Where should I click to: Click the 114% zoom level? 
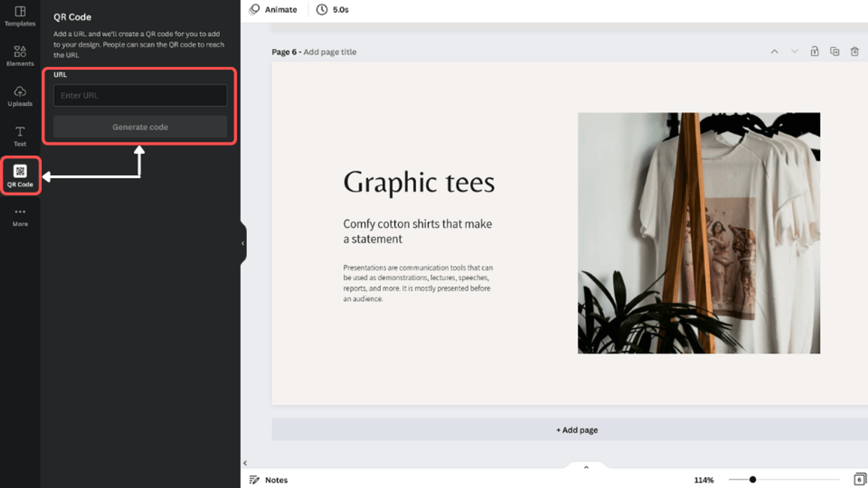coord(704,480)
